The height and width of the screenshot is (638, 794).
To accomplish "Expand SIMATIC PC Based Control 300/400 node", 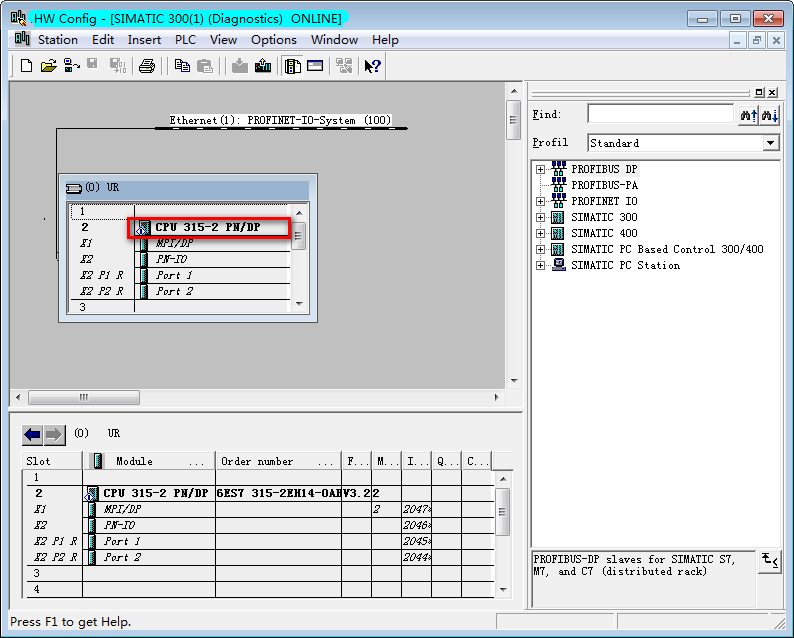I will [540, 250].
